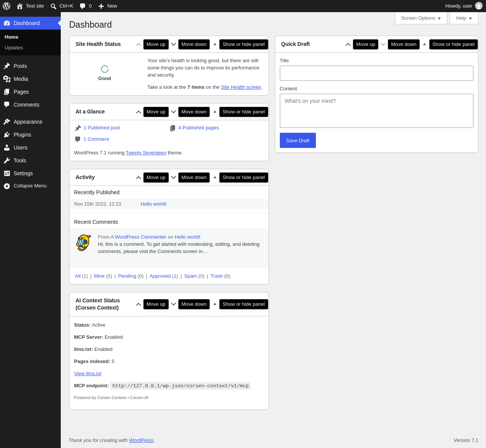Open Pages from the sidebar menu

[x=30, y=92]
